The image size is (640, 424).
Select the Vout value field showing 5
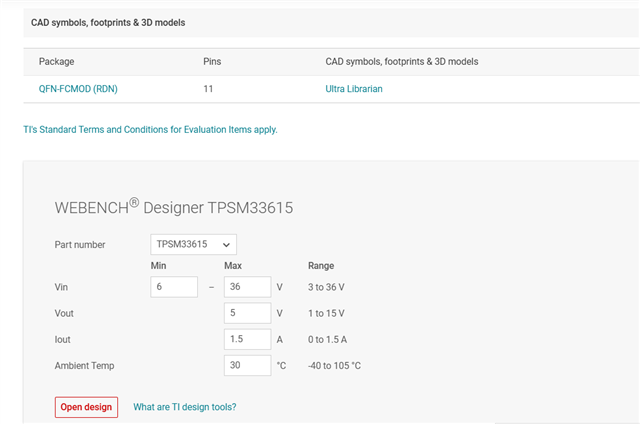tap(247, 313)
